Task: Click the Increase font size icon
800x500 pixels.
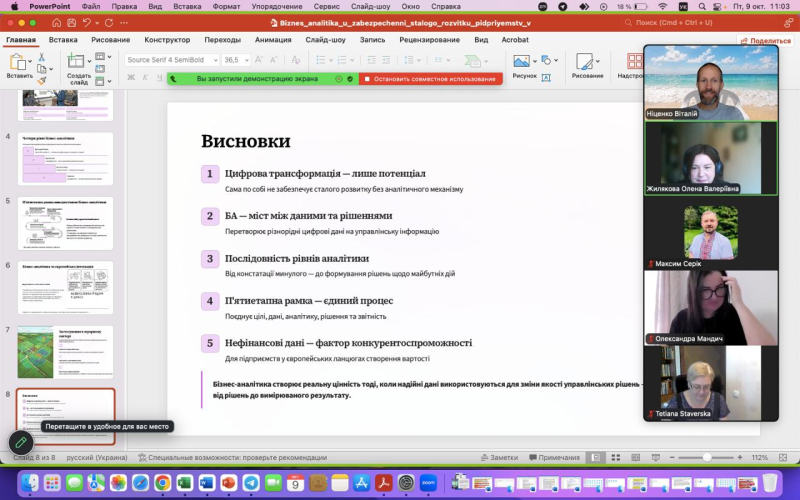Action: (259, 60)
